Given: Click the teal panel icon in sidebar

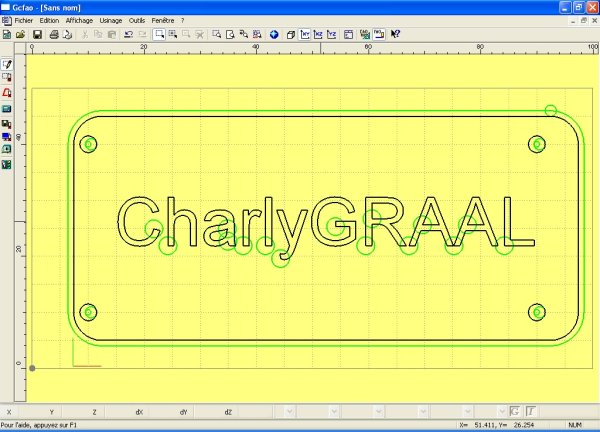Looking at the screenshot, I should 7,109.
